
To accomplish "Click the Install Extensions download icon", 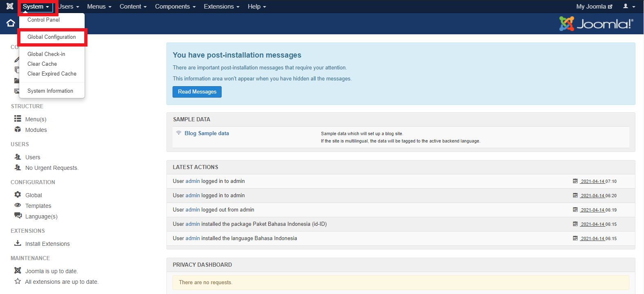I will point(18,243).
